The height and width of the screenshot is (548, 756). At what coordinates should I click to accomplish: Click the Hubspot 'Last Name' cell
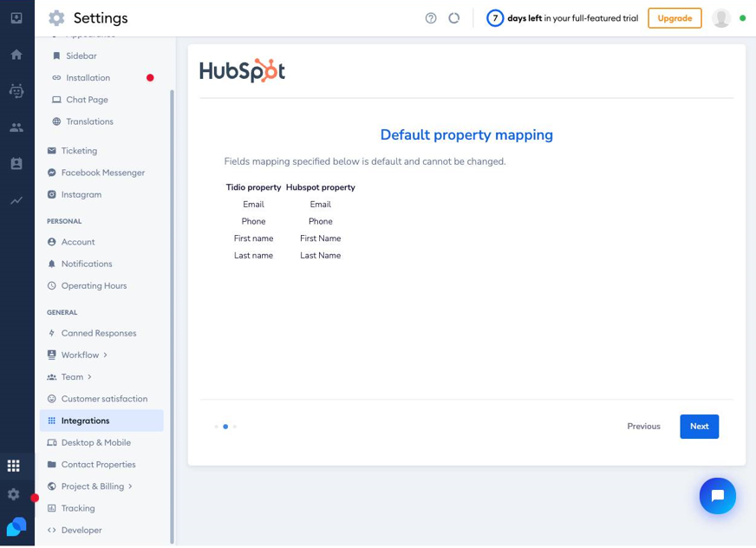320,256
